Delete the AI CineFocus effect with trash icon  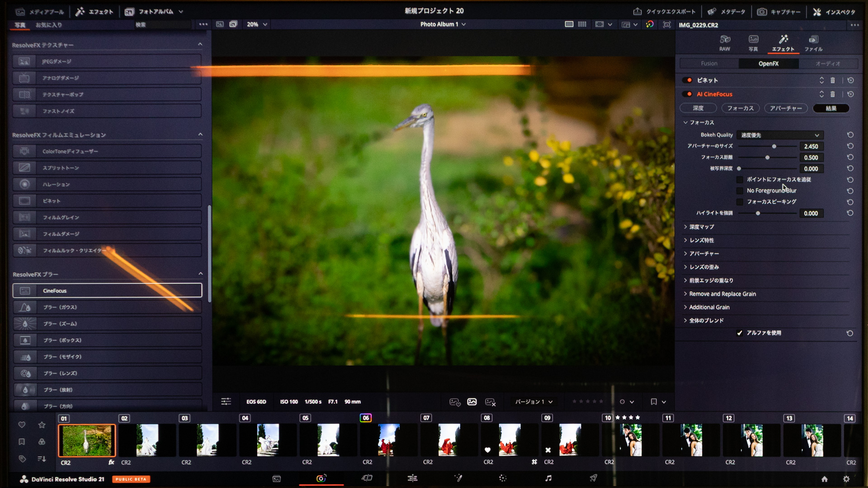click(832, 94)
